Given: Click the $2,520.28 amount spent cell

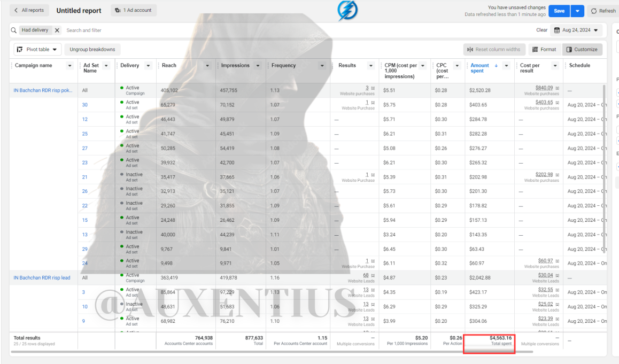Looking at the screenshot, I should click(x=490, y=90).
